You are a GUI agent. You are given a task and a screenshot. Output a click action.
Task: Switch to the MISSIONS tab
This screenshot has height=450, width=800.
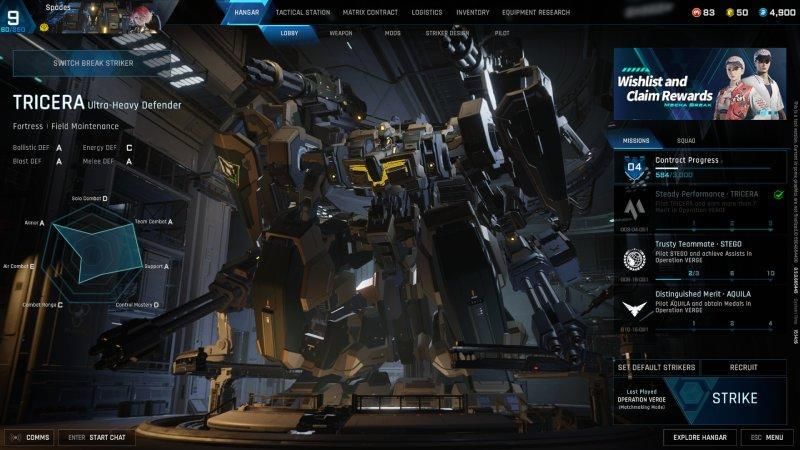point(636,140)
